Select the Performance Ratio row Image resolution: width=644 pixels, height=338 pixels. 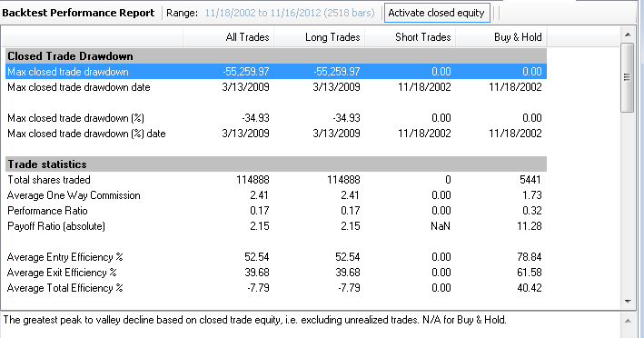276,211
